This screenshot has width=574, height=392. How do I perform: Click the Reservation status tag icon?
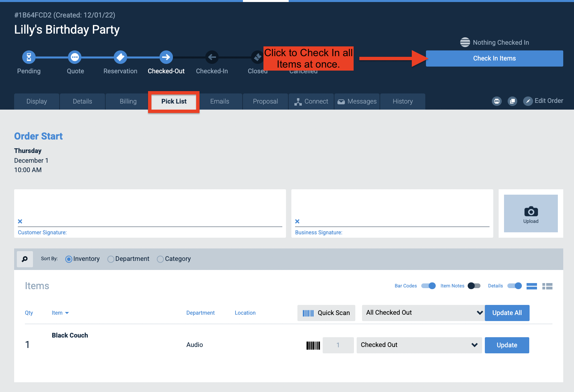(120, 57)
